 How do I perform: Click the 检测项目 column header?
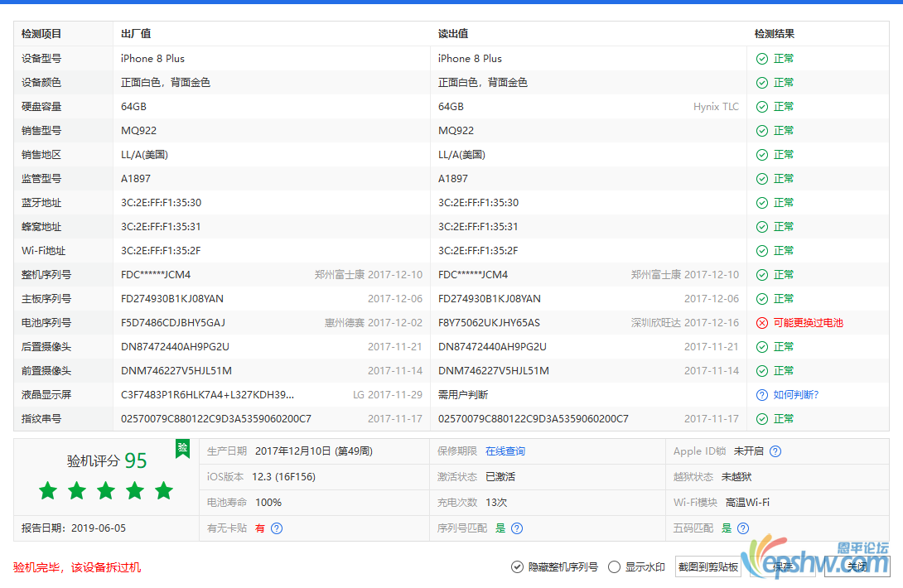click(x=41, y=34)
